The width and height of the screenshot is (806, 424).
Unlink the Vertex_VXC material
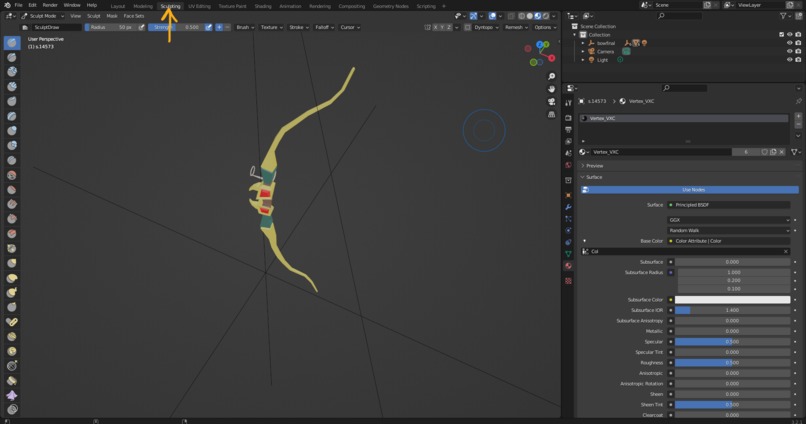(781, 152)
